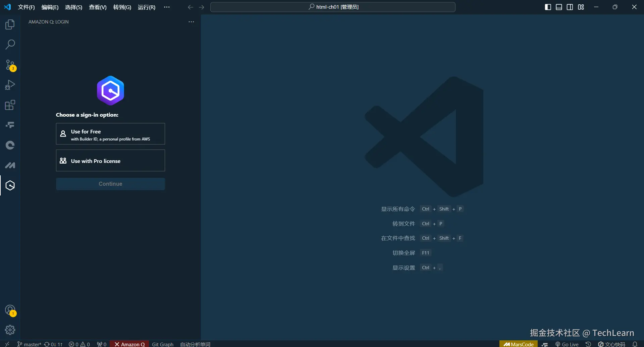Open the Accounts menu in activity bar
The height and width of the screenshot is (347, 644).
tap(10, 310)
